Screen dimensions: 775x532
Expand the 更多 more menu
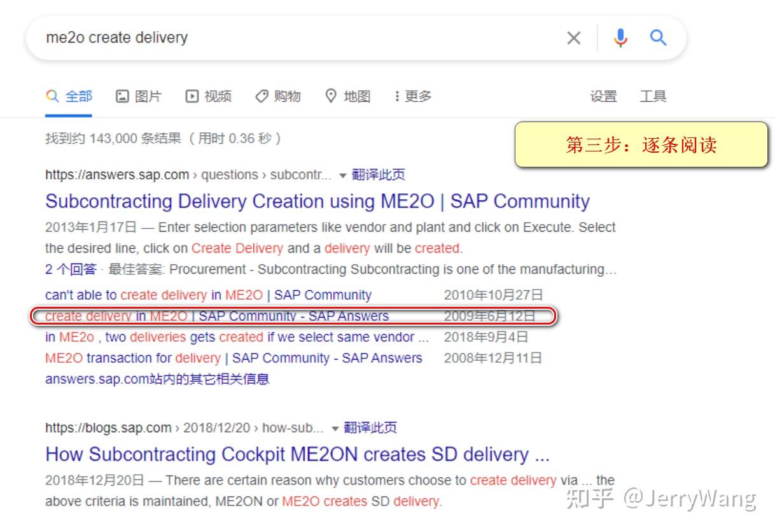413,96
